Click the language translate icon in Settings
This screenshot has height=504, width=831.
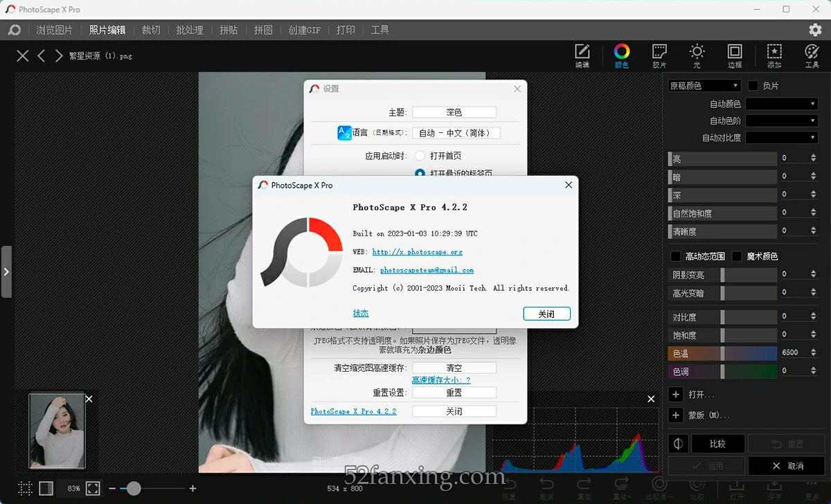click(344, 133)
